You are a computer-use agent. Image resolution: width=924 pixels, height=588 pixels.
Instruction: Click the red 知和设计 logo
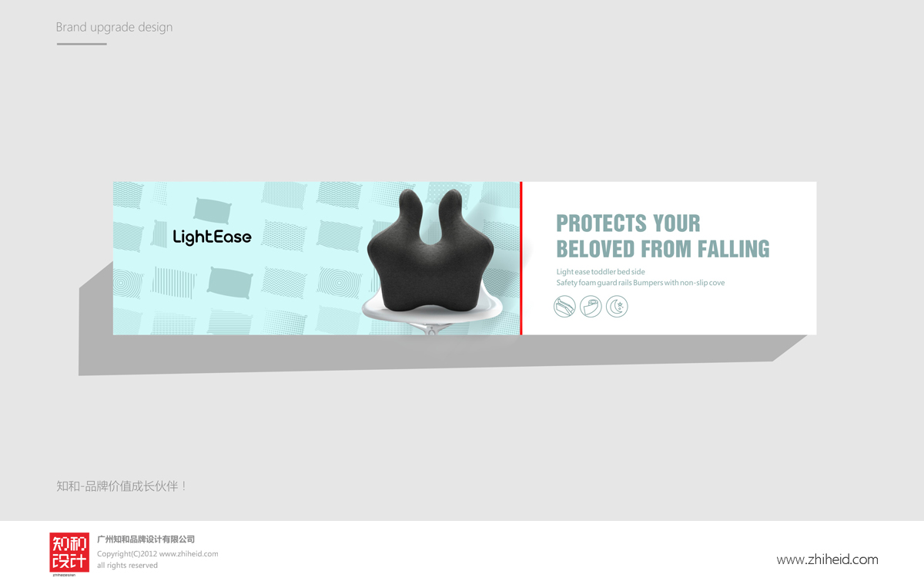coord(69,553)
